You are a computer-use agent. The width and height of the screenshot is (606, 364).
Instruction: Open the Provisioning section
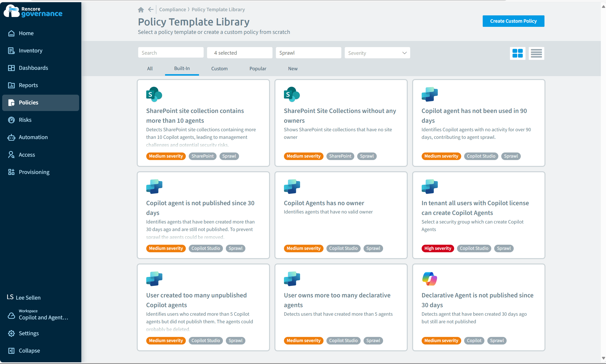34,172
